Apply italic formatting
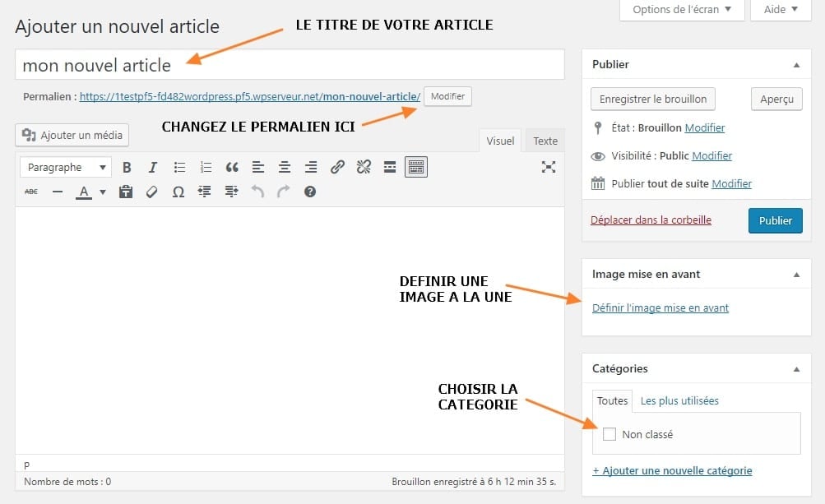 click(153, 167)
